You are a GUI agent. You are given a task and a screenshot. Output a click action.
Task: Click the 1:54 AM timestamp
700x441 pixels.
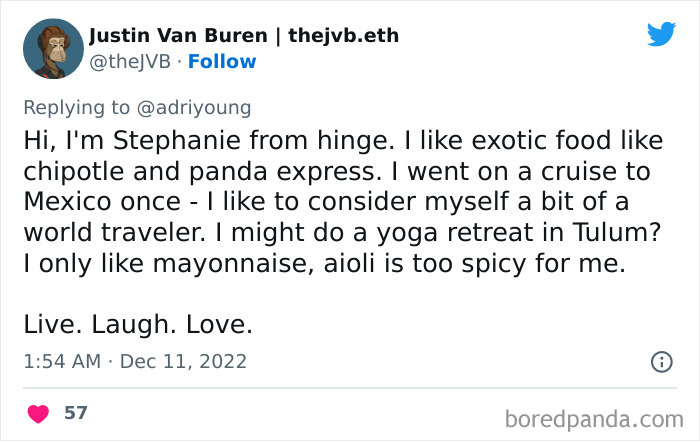[61, 361]
